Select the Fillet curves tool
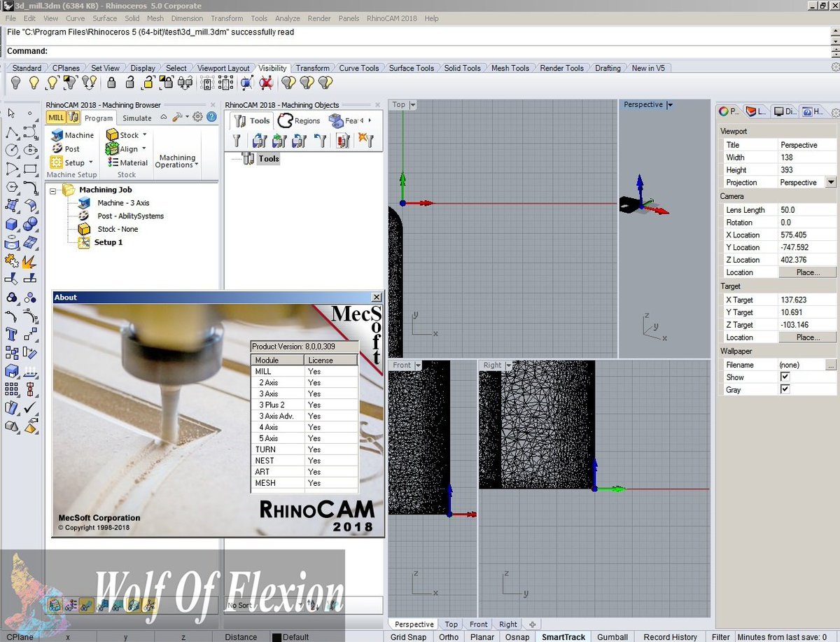This screenshot has height=642, width=840. 30,188
